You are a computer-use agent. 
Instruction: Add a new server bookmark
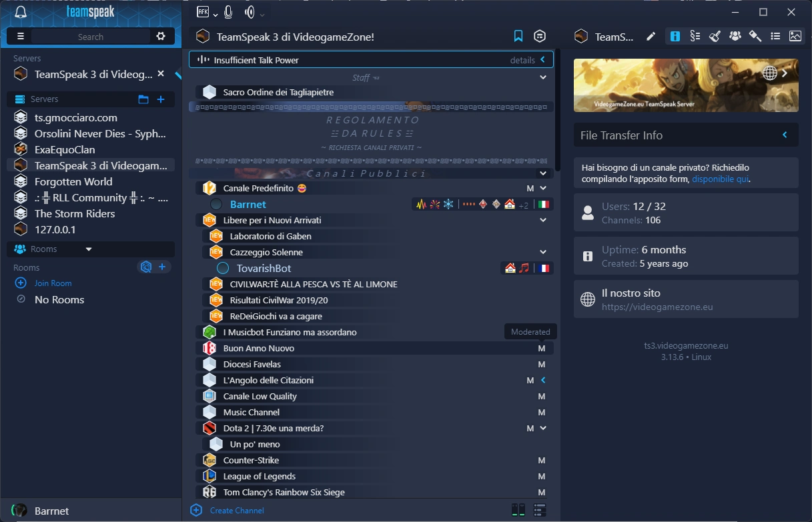point(161,99)
